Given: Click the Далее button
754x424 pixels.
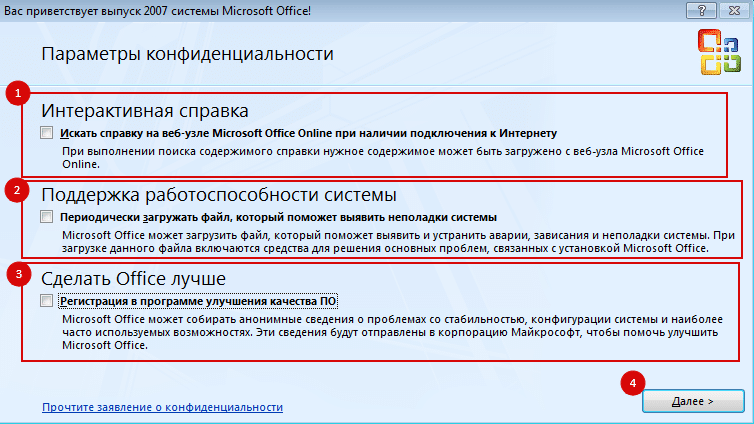Looking at the screenshot, I should [693, 401].
